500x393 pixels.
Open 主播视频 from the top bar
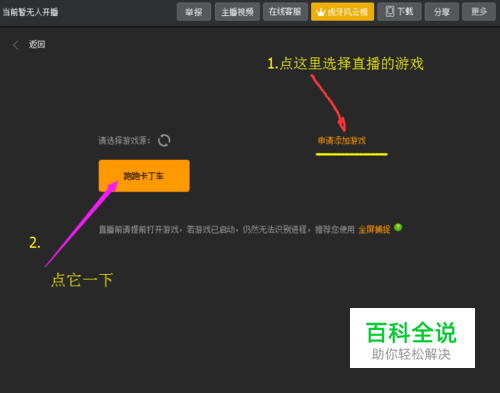[x=237, y=12]
